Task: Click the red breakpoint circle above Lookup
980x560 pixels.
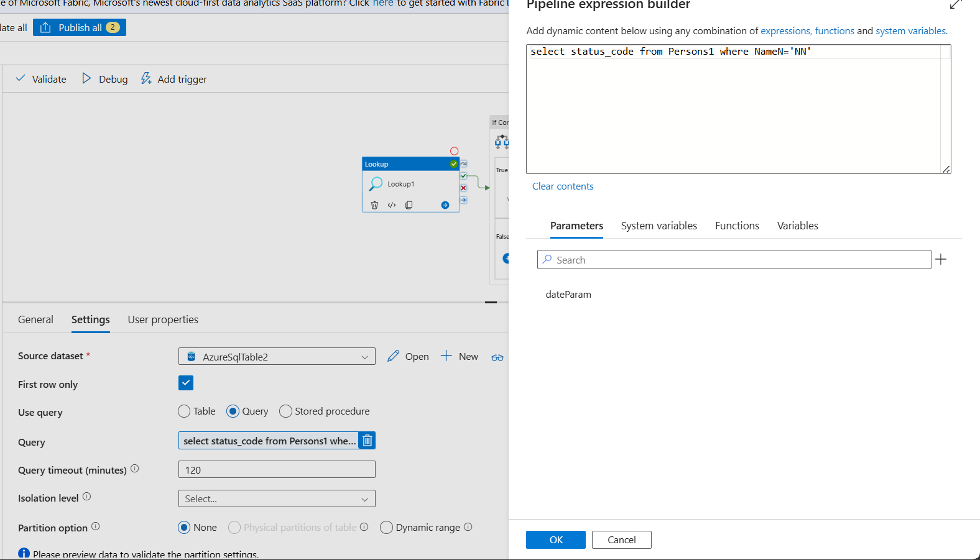Action: click(x=455, y=151)
